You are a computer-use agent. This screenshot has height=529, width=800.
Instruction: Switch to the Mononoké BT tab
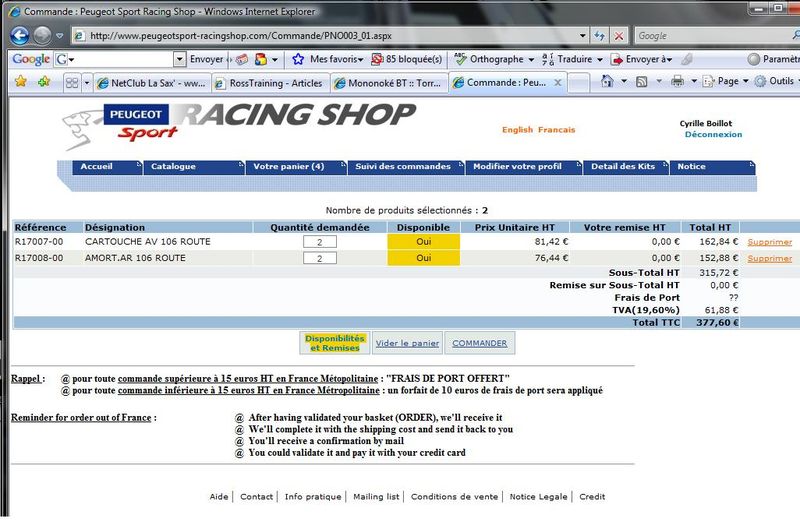coord(389,83)
